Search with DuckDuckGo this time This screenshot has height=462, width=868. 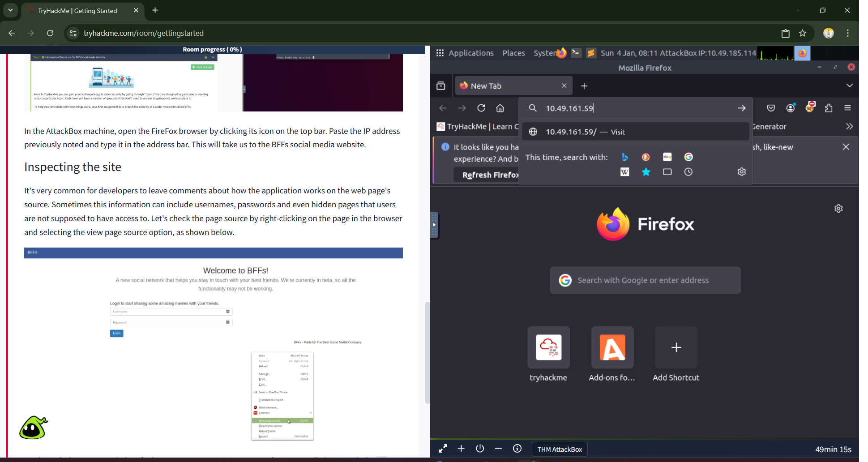(646, 157)
